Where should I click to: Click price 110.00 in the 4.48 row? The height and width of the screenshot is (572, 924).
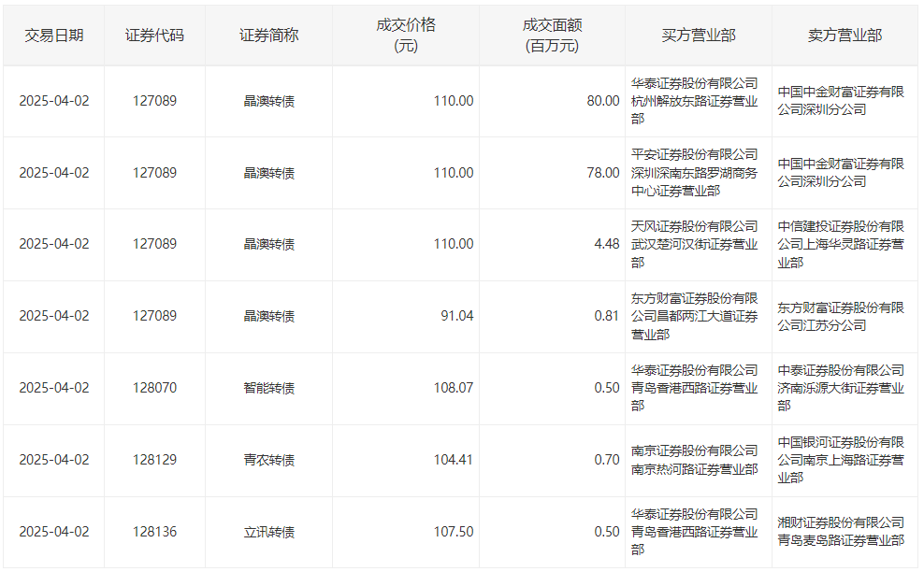454,244
